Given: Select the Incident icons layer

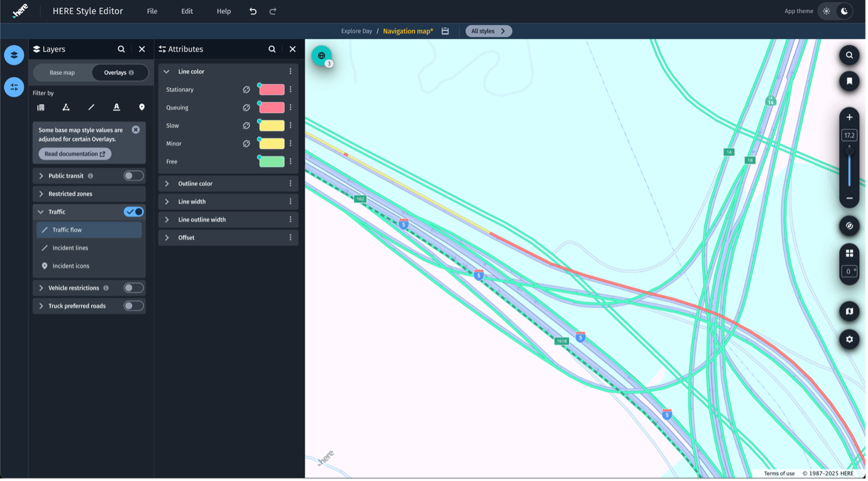Looking at the screenshot, I should coord(89,266).
